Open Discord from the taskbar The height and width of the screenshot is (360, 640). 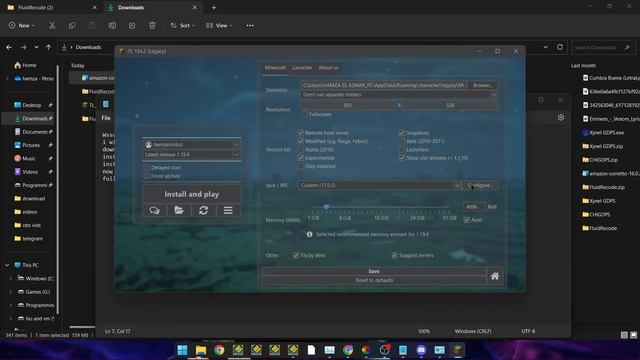pos(421,350)
